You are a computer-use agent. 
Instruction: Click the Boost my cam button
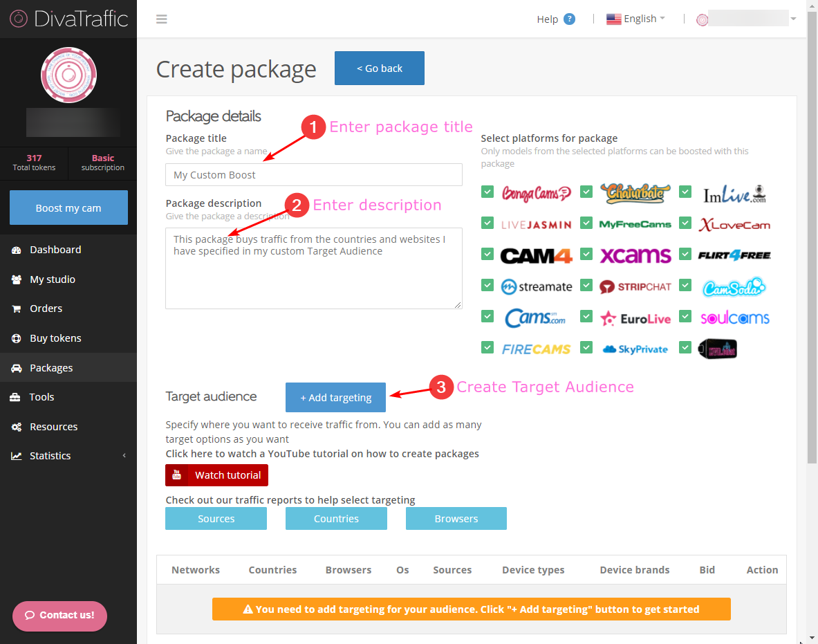tap(68, 208)
